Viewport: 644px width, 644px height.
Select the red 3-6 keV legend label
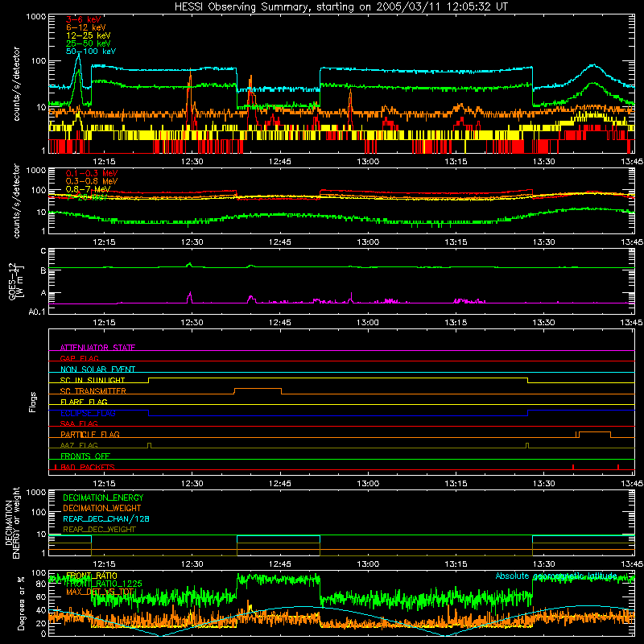click(84, 19)
